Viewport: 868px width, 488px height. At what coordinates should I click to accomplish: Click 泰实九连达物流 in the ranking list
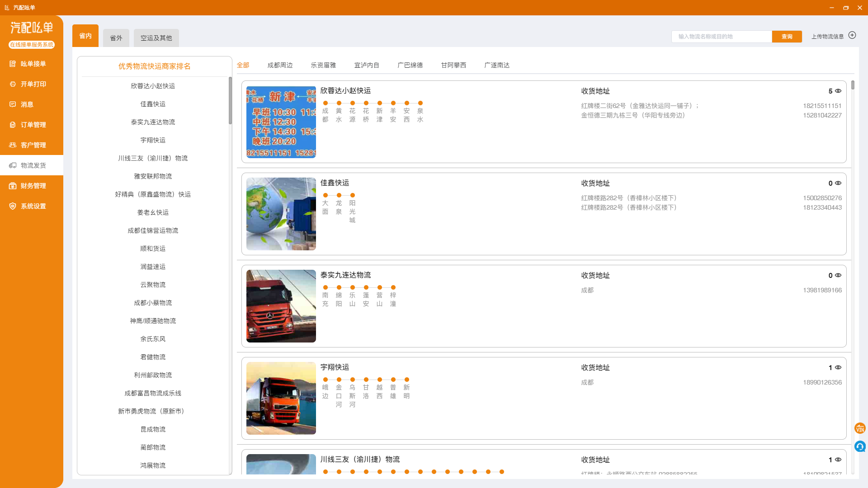(x=153, y=122)
